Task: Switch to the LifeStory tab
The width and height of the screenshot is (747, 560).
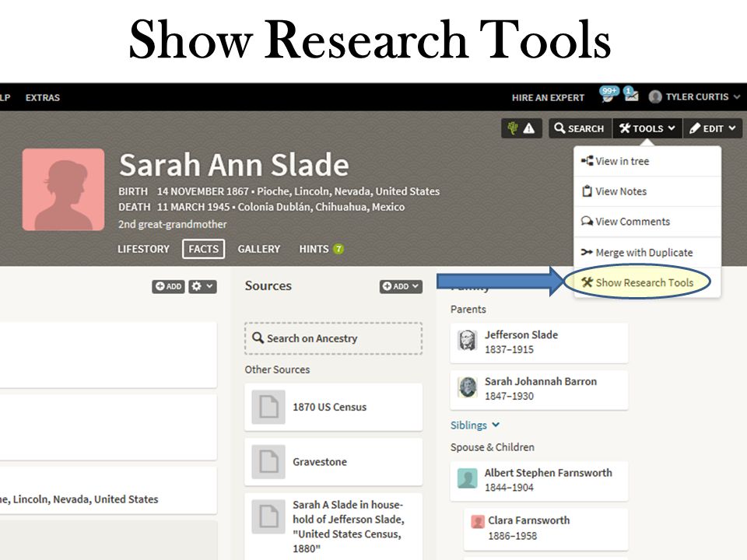Action: click(x=143, y=249)
